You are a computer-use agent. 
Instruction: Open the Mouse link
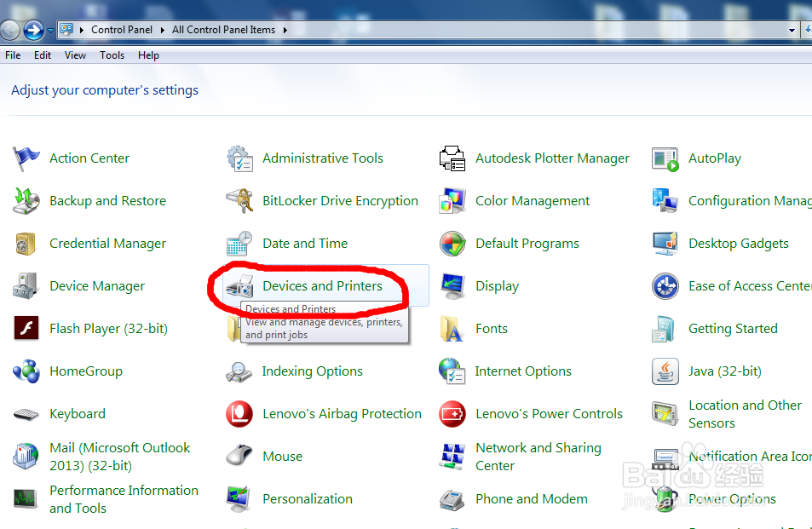coord(282,457)
